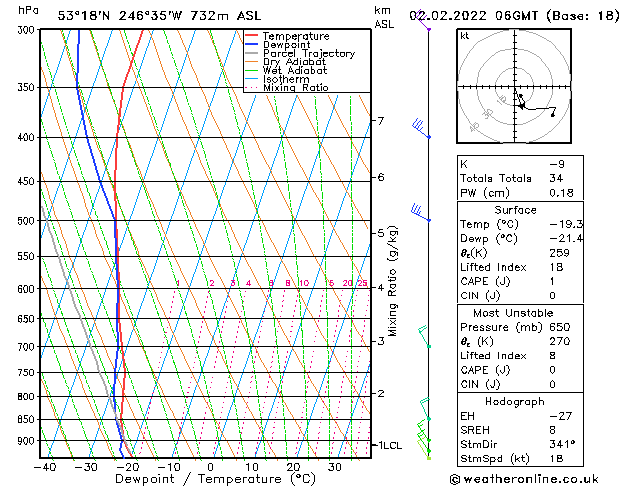Click the blue Dewpoint legend line
Screen dimensions: 629x486
(251, 44)
